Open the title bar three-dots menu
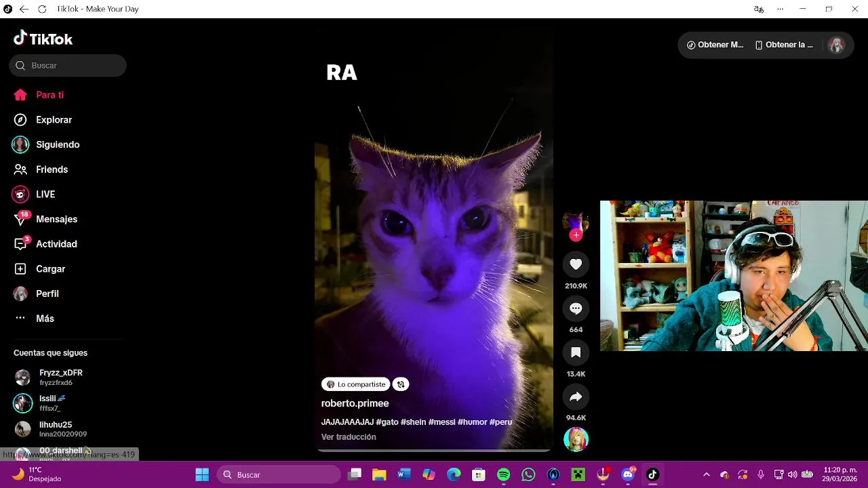868x488 pixels. click(781, 9)
